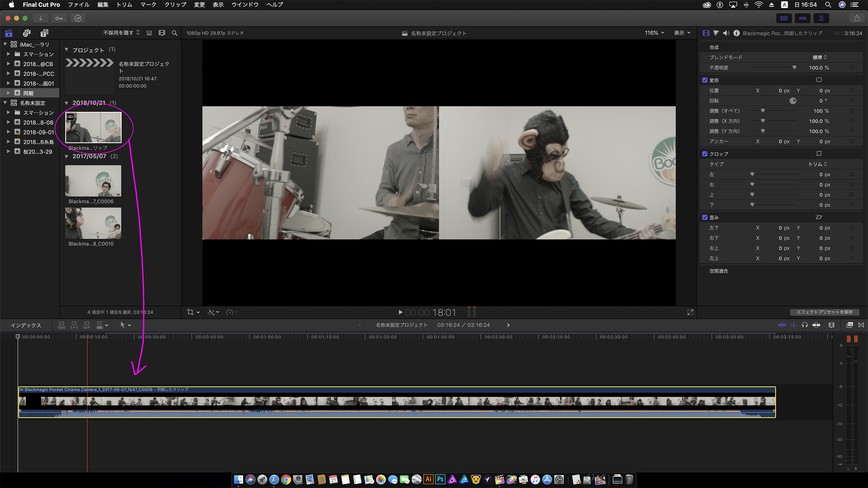Click the import media arrow button
The image size is (868, 488).
pos(41,18)
